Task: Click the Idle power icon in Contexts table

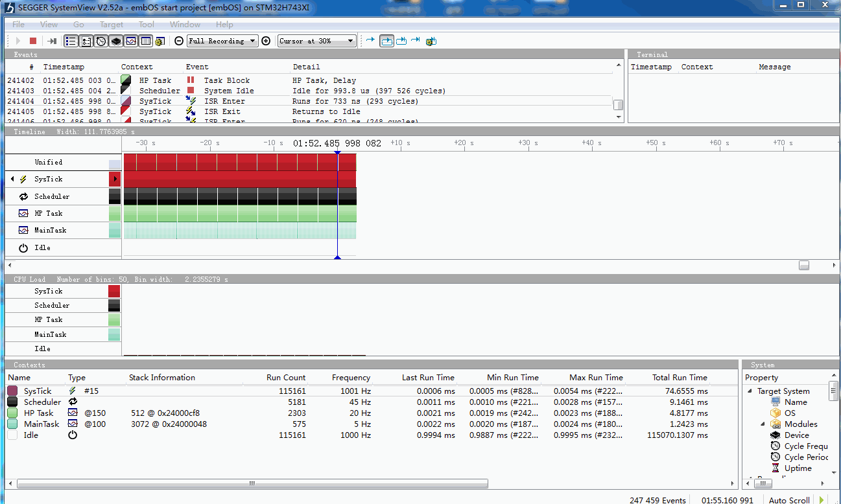Action: [73, 435]
